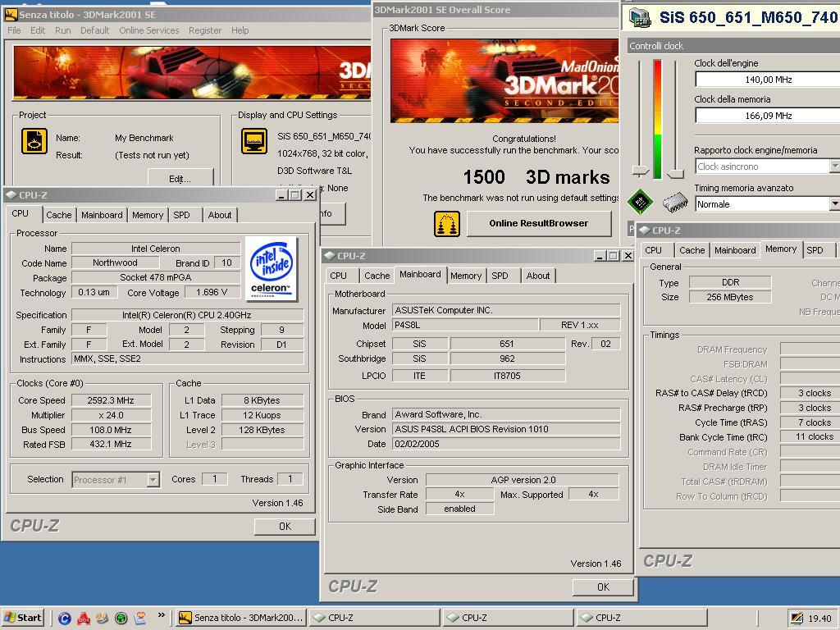Select Mainboard tab in memory CPU-Z window
Image resolution: width=840 pixels, height=630 pixels.
[x=735, y=250]
